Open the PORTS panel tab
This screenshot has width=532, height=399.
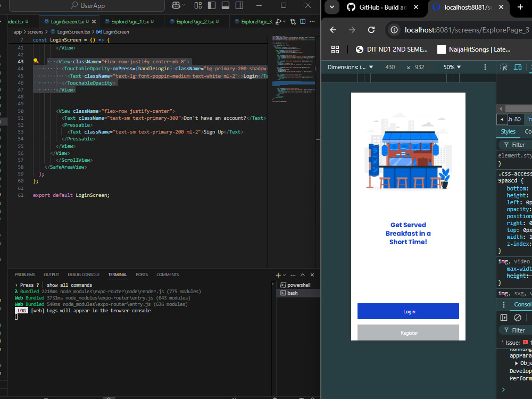coord(142,275)
